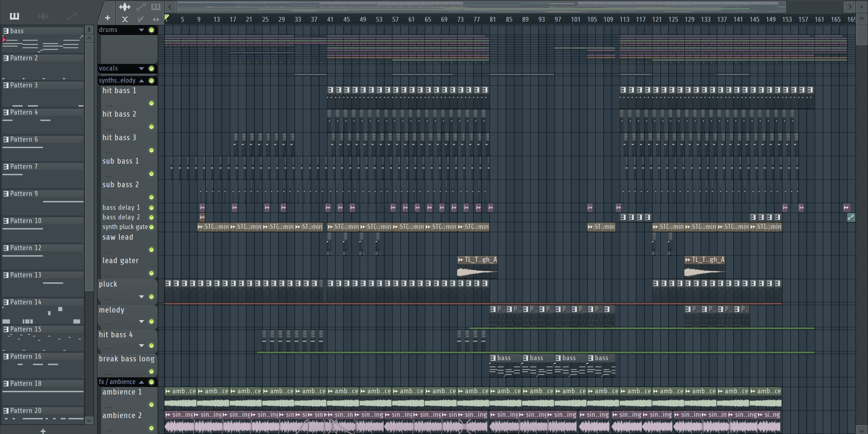Click bar 41 on the timeline ruler
This screenshot has height=434, width=868.
tap(330, 19)
